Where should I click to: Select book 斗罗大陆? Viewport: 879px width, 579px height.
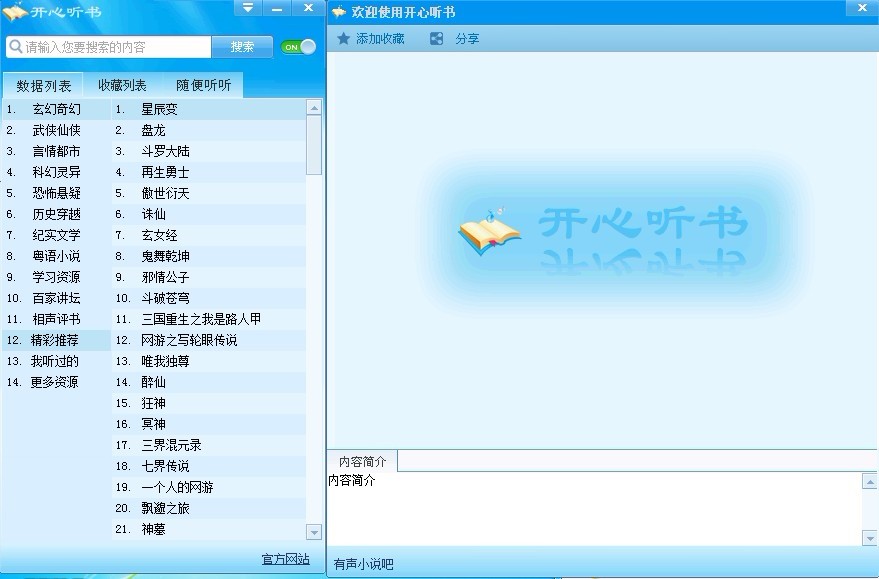(209, 151)
